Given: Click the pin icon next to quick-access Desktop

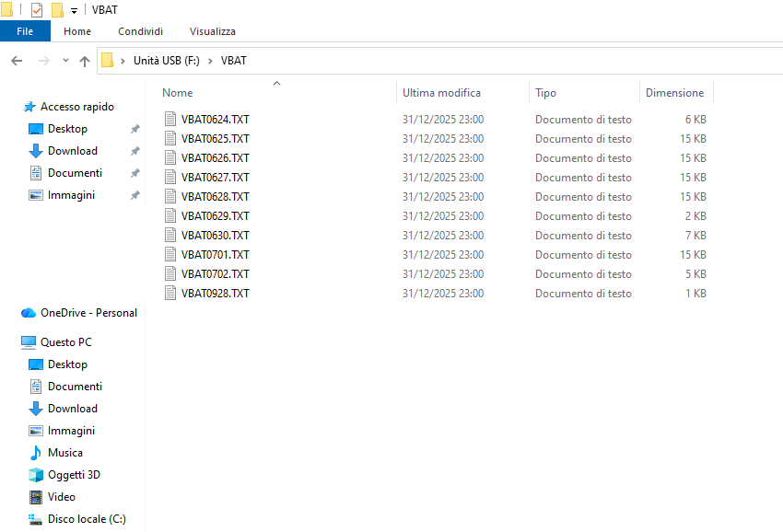Looking at the screenshot, I should tap(134, 129).
